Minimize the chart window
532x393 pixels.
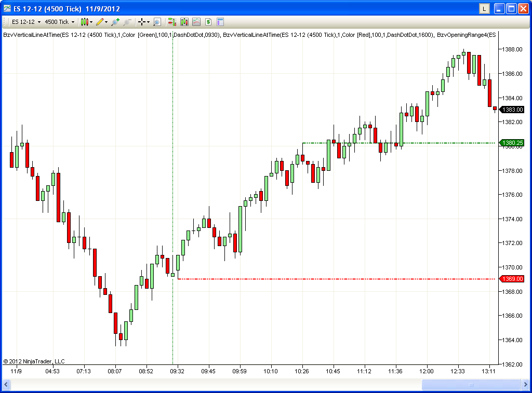(499, 9)
